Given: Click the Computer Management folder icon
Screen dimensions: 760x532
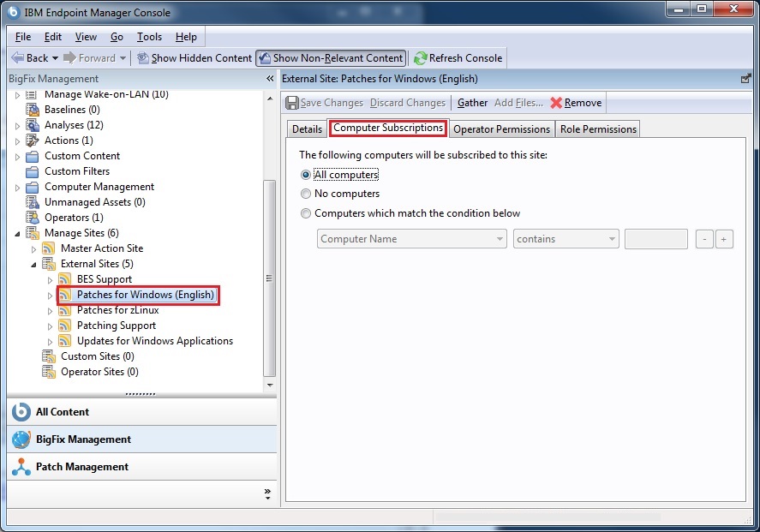Looking at the screenshot, I should (x=33, y=187).
